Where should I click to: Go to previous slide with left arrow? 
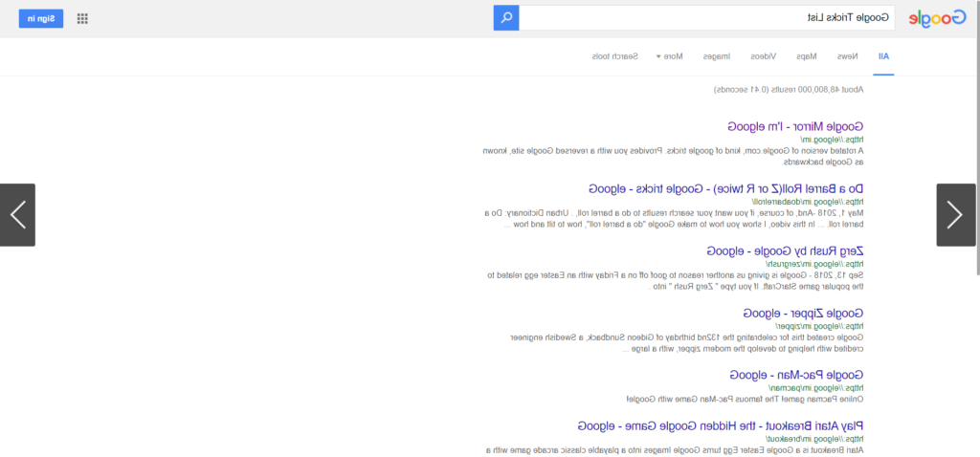[17, 215]
